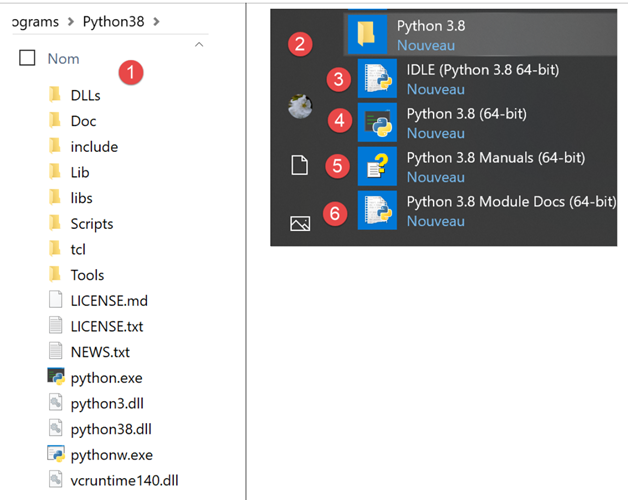Click the sort arrow above Nom column

tap(199, 44)
